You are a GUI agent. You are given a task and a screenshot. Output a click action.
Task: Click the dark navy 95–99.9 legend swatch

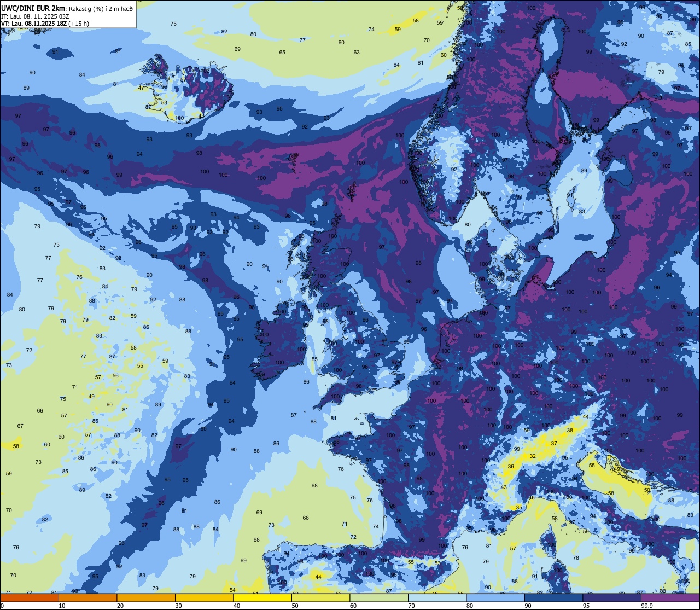coord(612,597)
